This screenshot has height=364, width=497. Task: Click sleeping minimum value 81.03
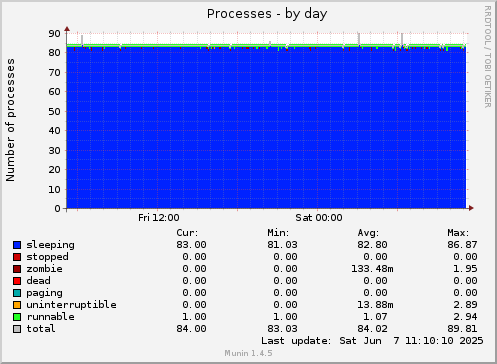click(x=282, y=245)
